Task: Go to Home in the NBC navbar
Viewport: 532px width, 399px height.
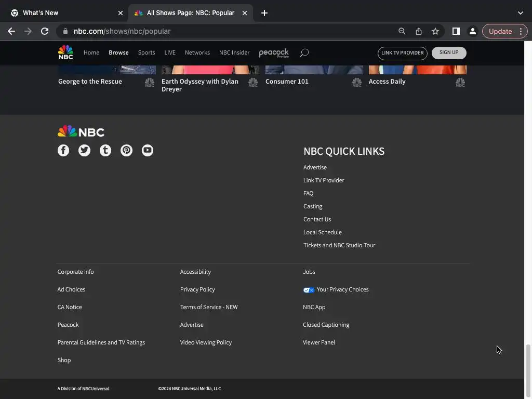Action: point(91,52)
